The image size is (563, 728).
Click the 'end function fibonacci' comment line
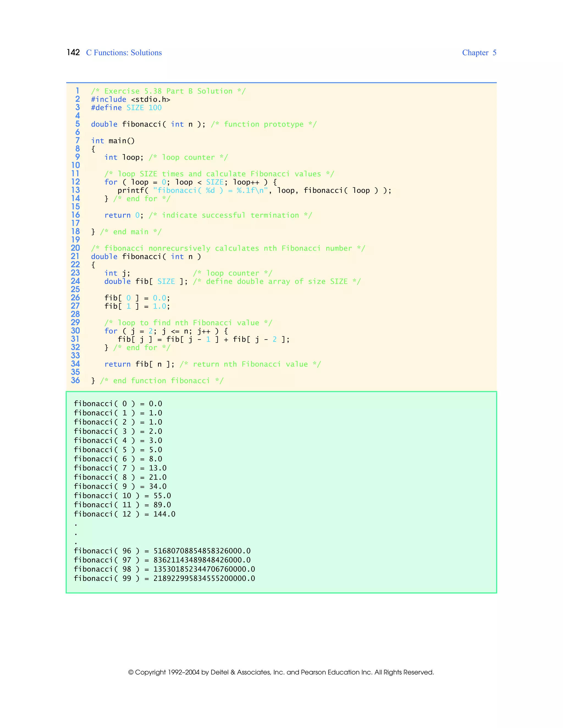point(157,381)
